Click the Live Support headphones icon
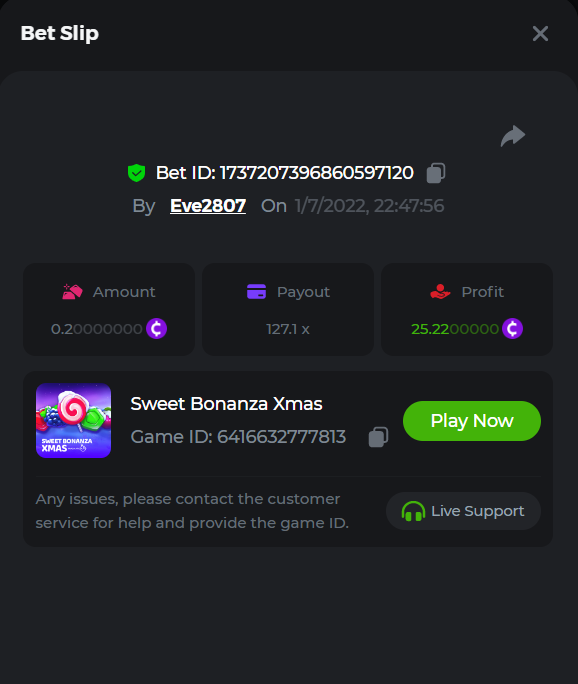The image size is (578, 684). coord(413,511)
